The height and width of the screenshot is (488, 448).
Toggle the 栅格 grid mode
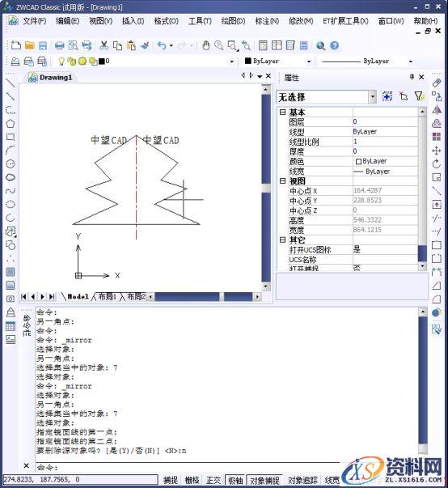click(192, 480)
